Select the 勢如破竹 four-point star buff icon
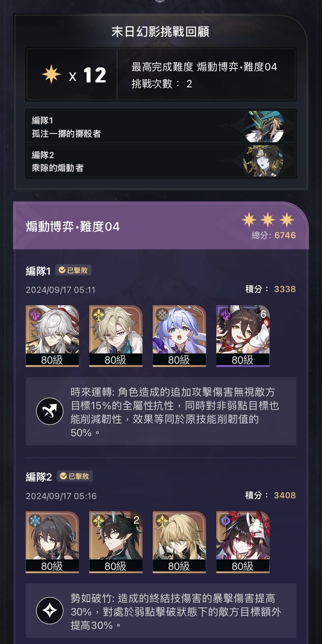 [x=50, y=611]
